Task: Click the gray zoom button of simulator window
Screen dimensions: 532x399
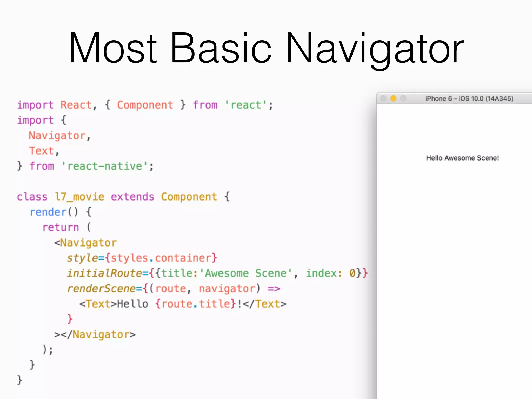Action: tap(403, 98)
